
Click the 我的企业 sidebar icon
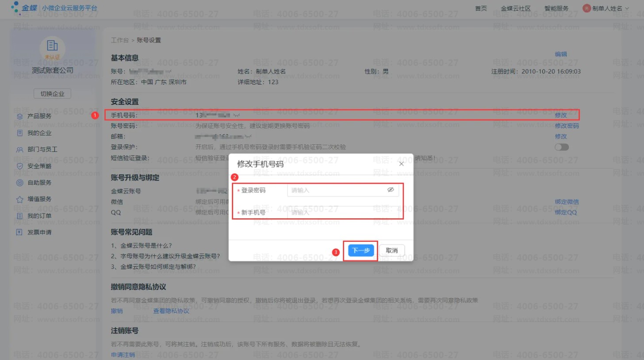[19, 133]
